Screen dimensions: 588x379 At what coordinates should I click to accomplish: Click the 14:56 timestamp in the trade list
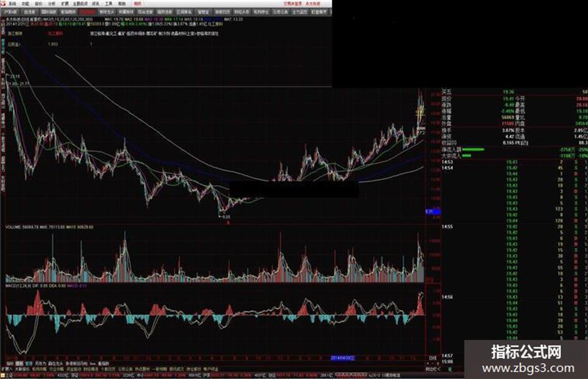point(447,297)
